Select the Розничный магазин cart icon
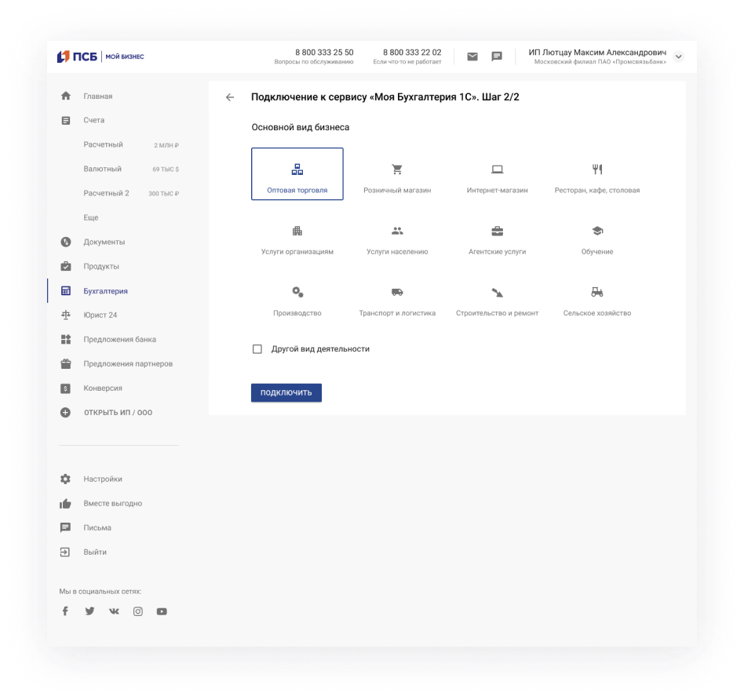744x700 pixels. [397, 170]
